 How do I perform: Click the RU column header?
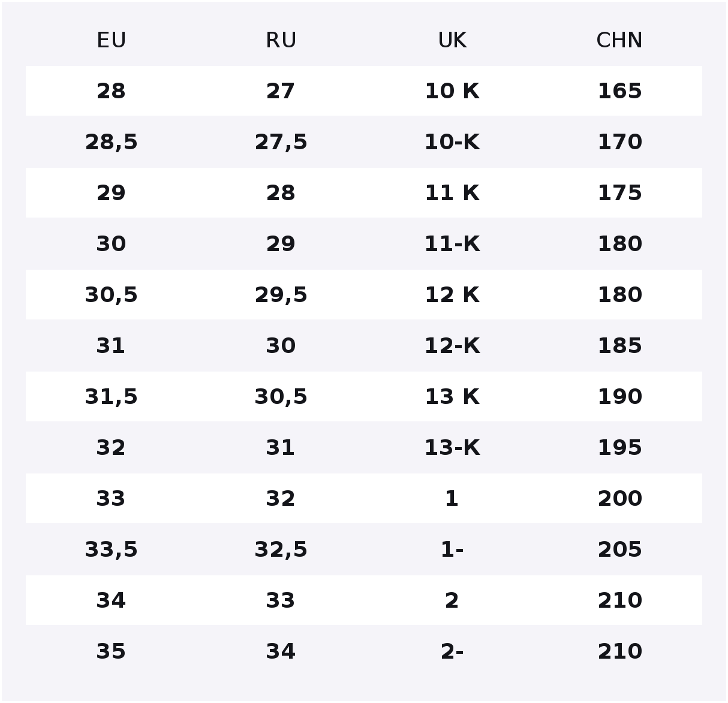[x=281, y=41]
